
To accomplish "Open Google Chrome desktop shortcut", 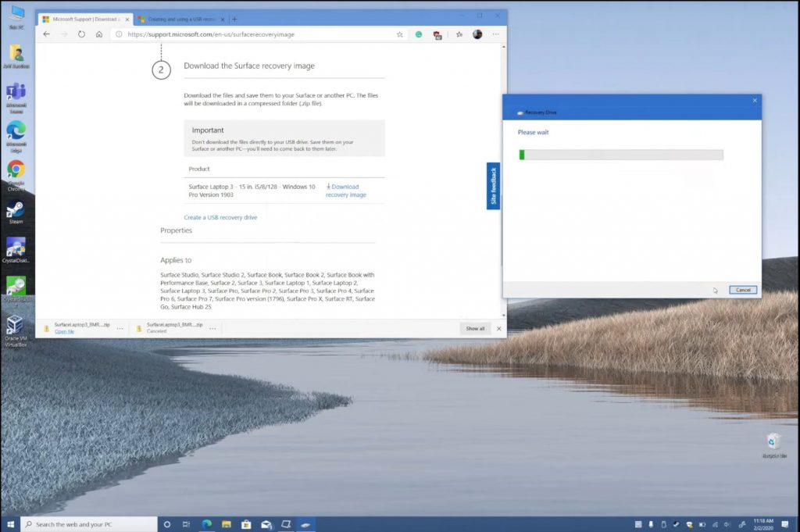I will point(16,170).
